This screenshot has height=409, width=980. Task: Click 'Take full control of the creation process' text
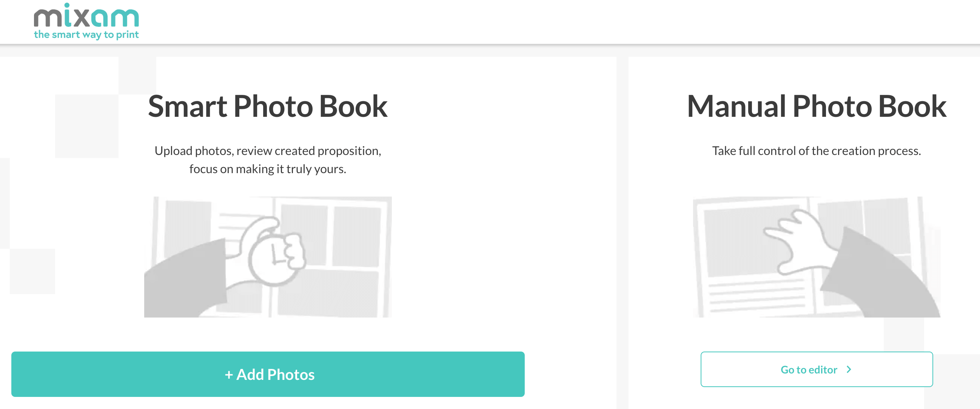(x=817, y=151)
